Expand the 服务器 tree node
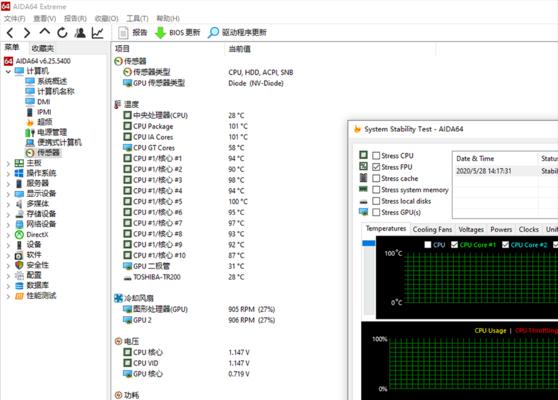 click(8, 184)
